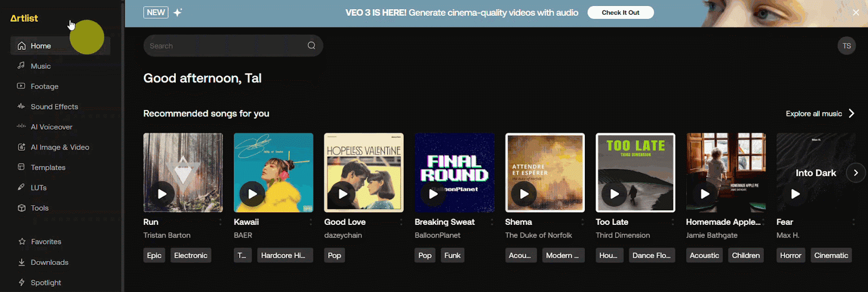The height and width of the screenshot is (292, 868).
Task: Click the LUTs brush icon
Action: 21,187
